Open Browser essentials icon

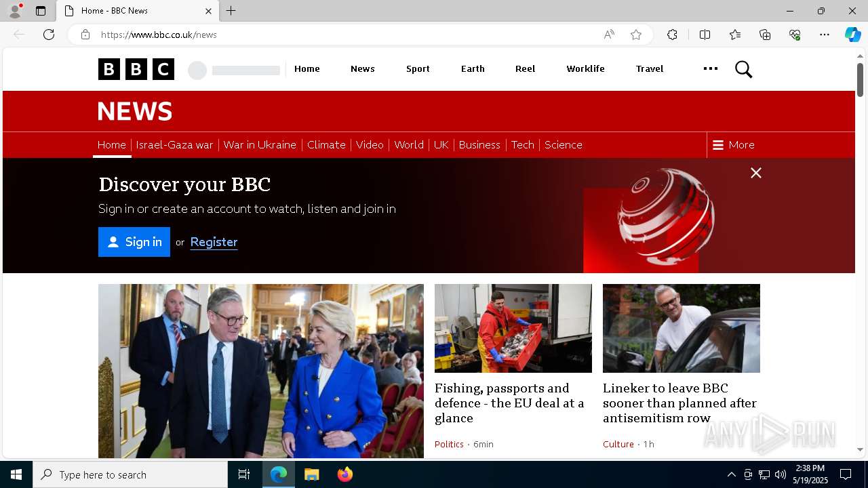click(795, 35)
